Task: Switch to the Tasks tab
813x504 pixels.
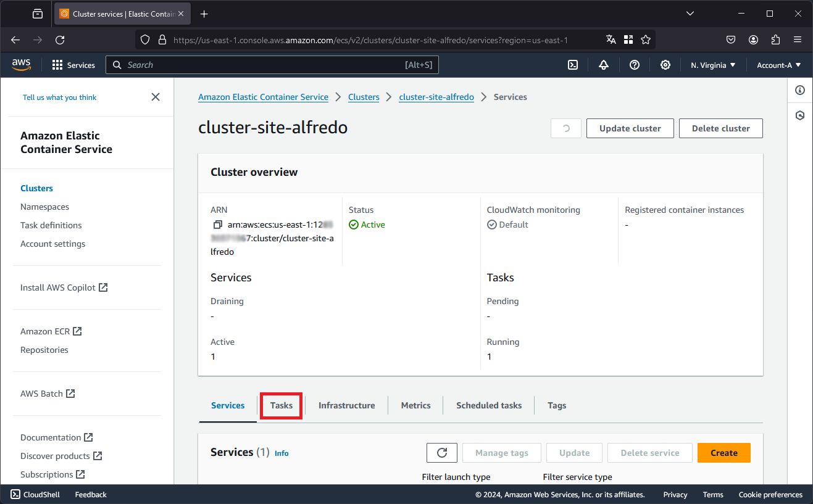Action: [x=281, y=405]
